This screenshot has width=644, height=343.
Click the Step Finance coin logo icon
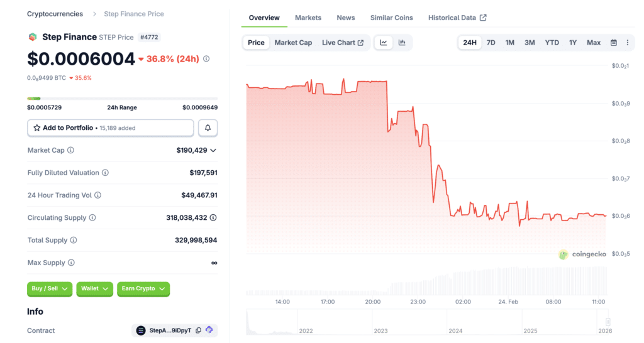[x=33, y=37]
